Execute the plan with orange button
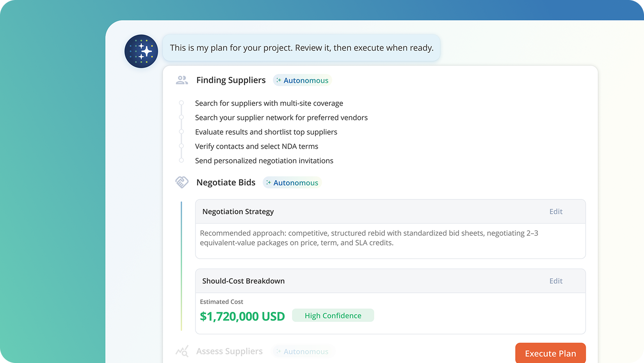644x363 pixels. (550, 353)
